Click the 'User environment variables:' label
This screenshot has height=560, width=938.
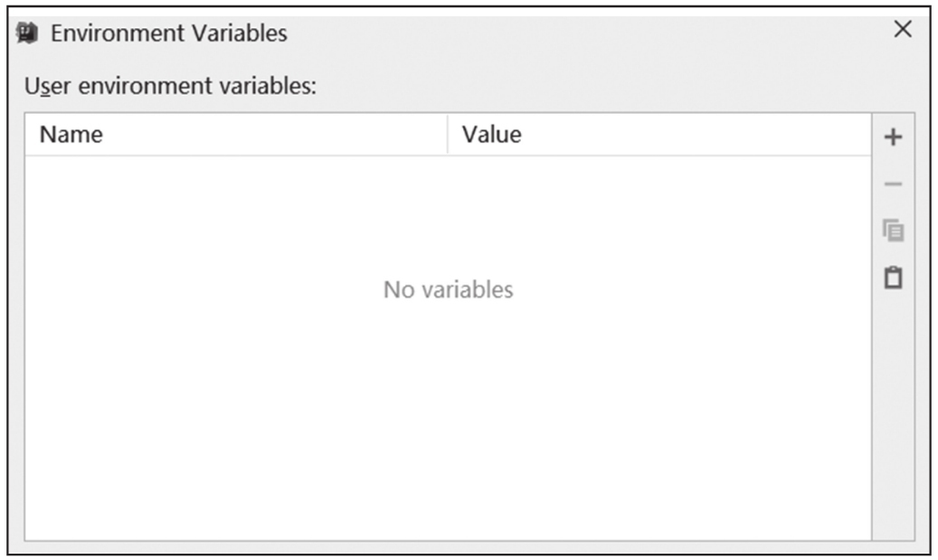pyautogui.click(x=170, y=86)
